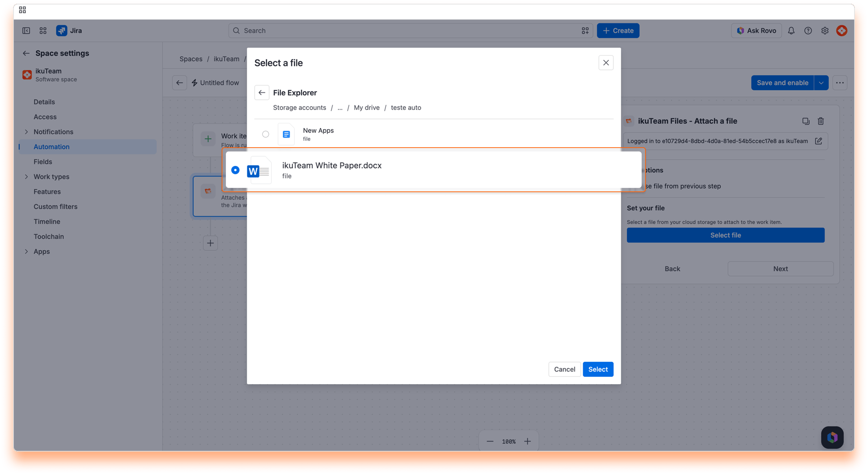Zoom in the flow canvas
The image size is (868, 474).
(x=528, y=441)
